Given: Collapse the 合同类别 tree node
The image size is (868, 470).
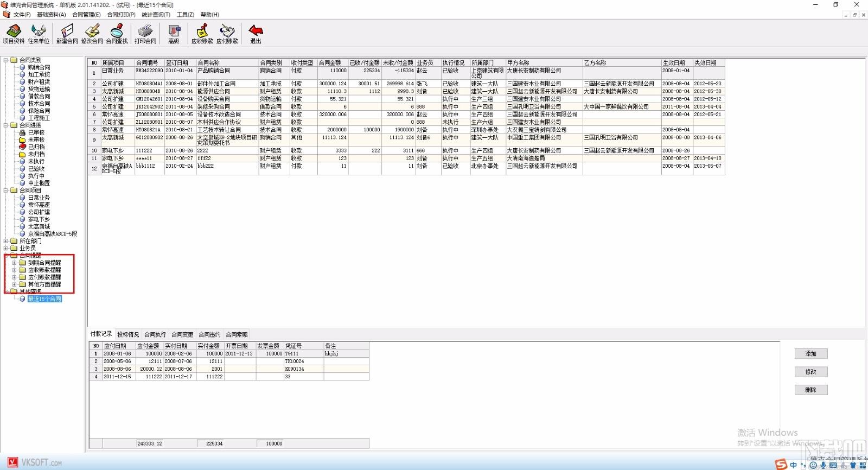Looking at the screenshot, I should point(6,60).
